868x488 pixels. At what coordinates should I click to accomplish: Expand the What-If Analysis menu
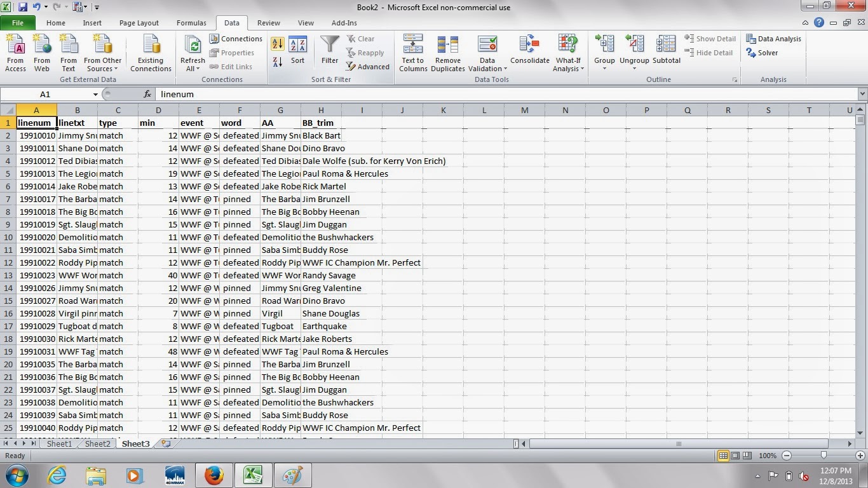coord(568,65)
